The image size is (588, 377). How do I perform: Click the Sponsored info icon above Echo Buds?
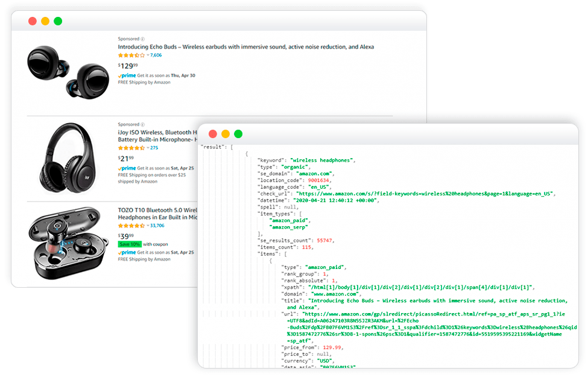coord(142,39)
